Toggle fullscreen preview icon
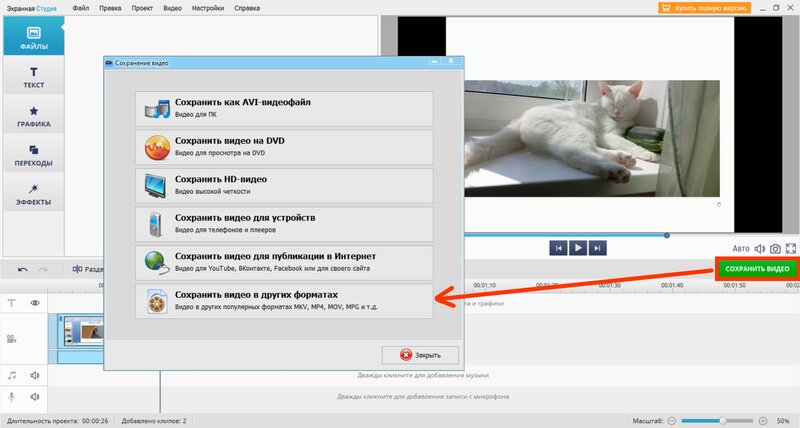The width and height of the screenshot is (800, 428). pos(791,248)
